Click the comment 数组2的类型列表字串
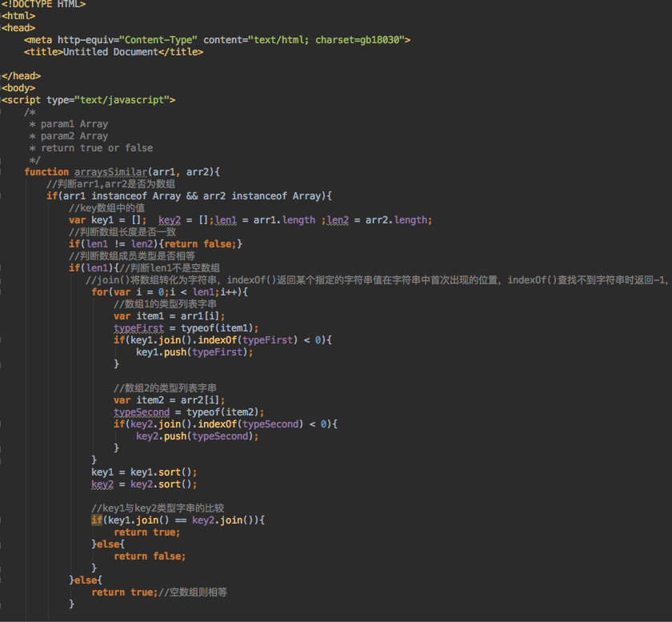This screenshot has width=672, height=622. click(165, 388)
